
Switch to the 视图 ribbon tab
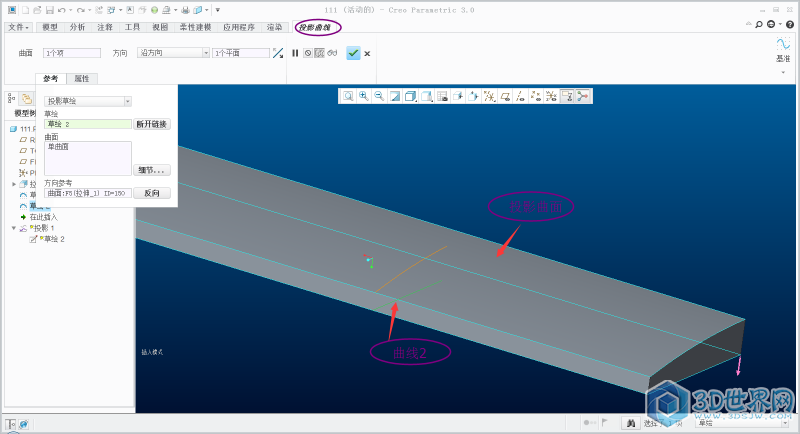(x=160, y=27)
